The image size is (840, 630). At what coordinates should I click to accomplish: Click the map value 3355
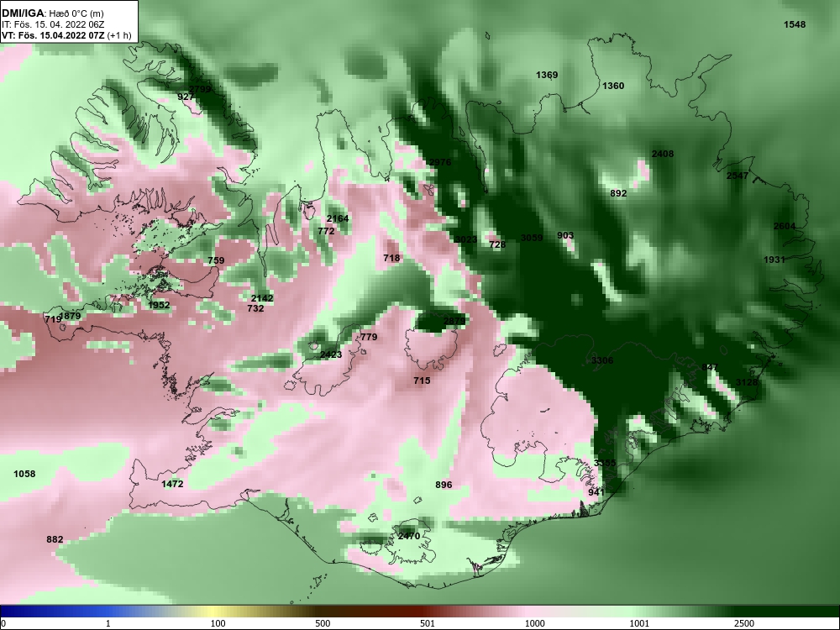[605, 463]
